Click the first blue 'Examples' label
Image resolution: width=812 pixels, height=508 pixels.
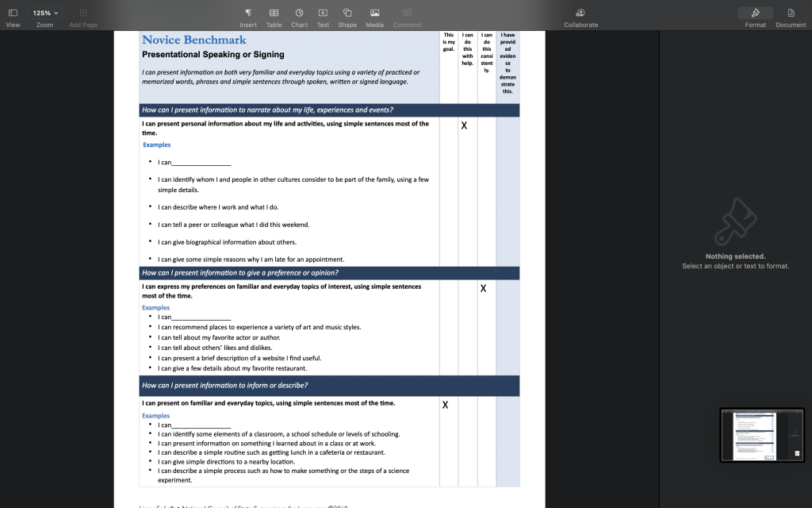tap(156, 145)
